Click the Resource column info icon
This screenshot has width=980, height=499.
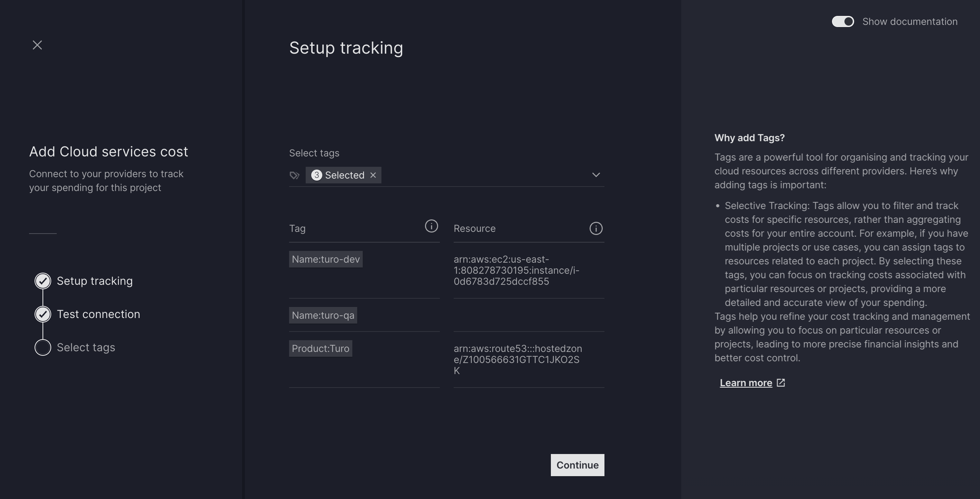coord(596,228)
